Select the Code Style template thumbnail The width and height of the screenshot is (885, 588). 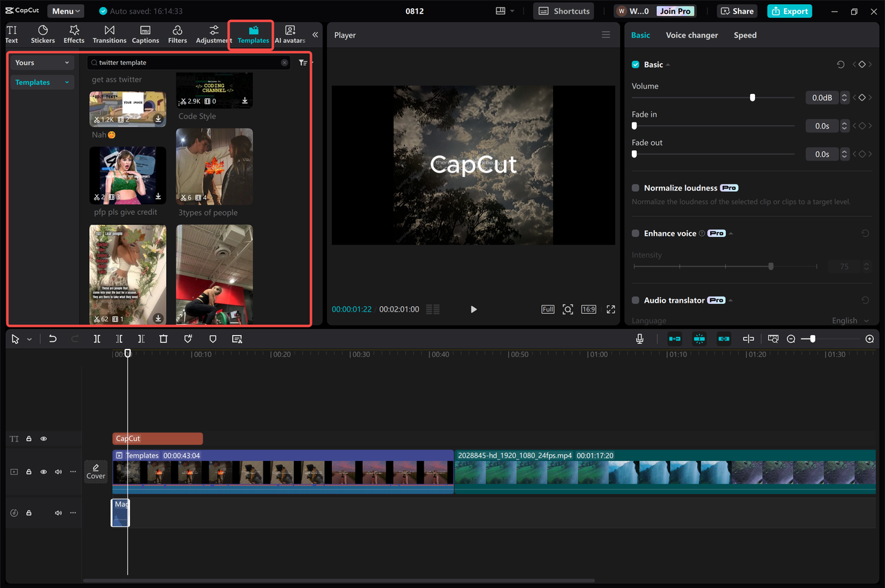pos(214,90)
